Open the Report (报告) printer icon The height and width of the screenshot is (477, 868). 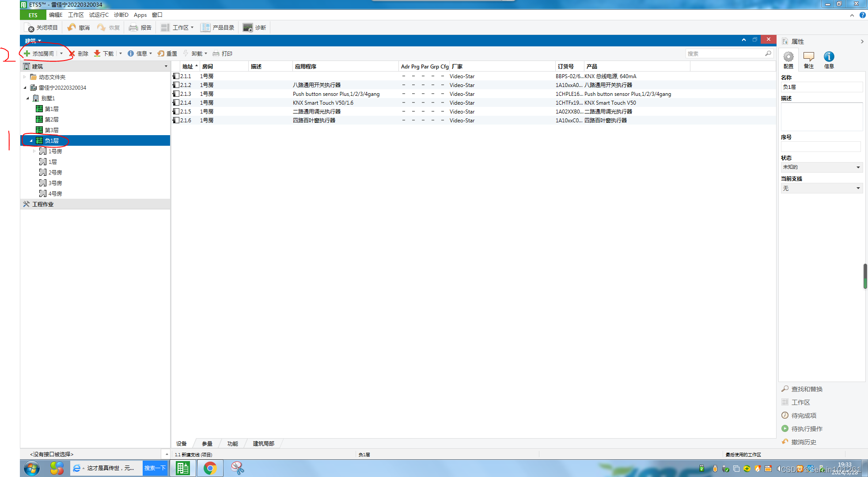point(133,27)
